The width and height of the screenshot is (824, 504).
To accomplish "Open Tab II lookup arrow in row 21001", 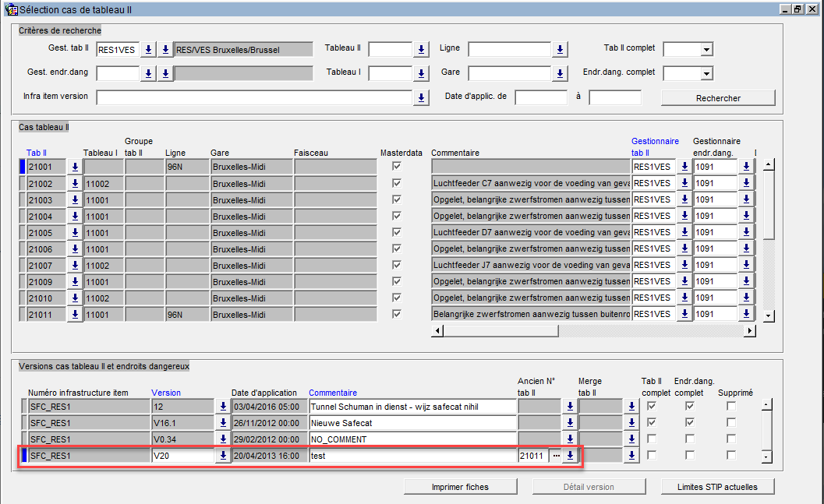I will [75, 167].
